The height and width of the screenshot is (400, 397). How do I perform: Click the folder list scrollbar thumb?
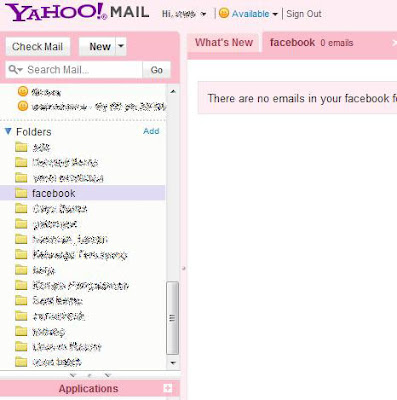pyautogui.click(x=172, y=318)
